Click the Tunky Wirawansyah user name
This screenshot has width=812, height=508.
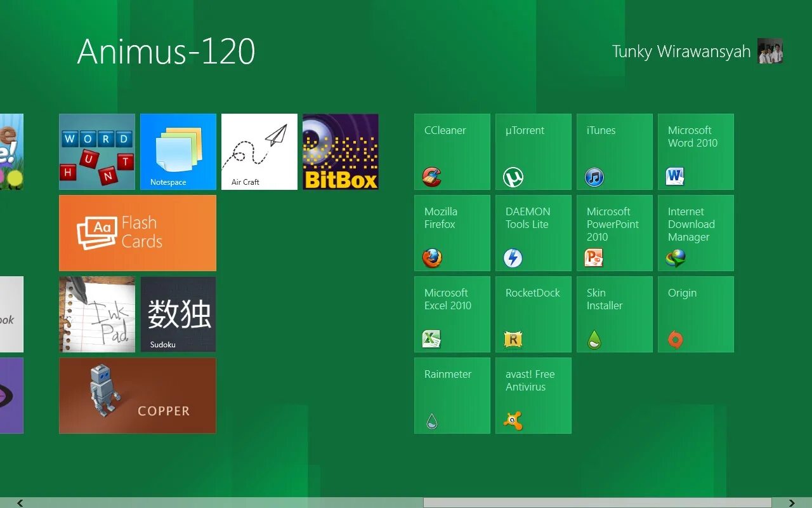681,51
